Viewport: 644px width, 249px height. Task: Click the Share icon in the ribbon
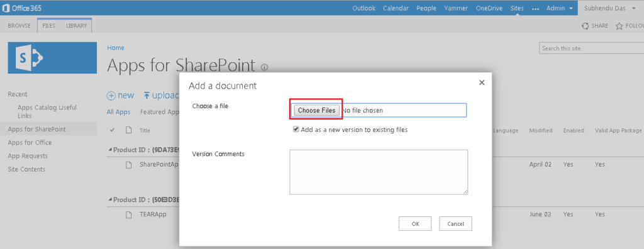586,26
